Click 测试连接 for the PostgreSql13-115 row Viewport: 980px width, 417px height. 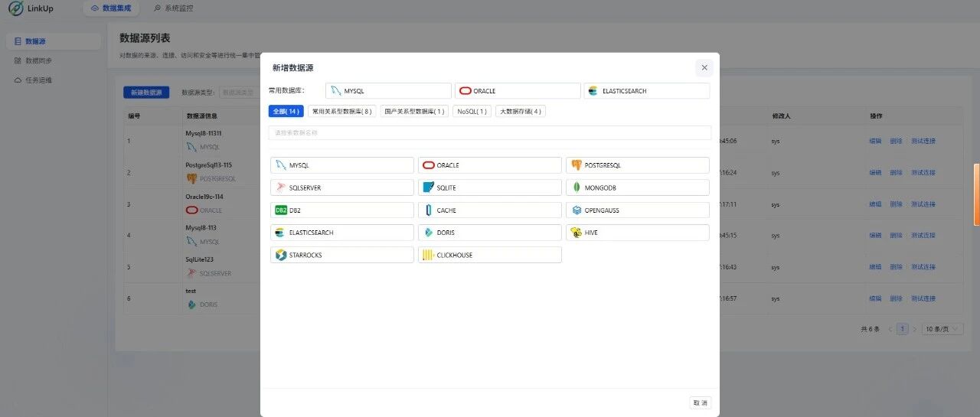point(923,173)
